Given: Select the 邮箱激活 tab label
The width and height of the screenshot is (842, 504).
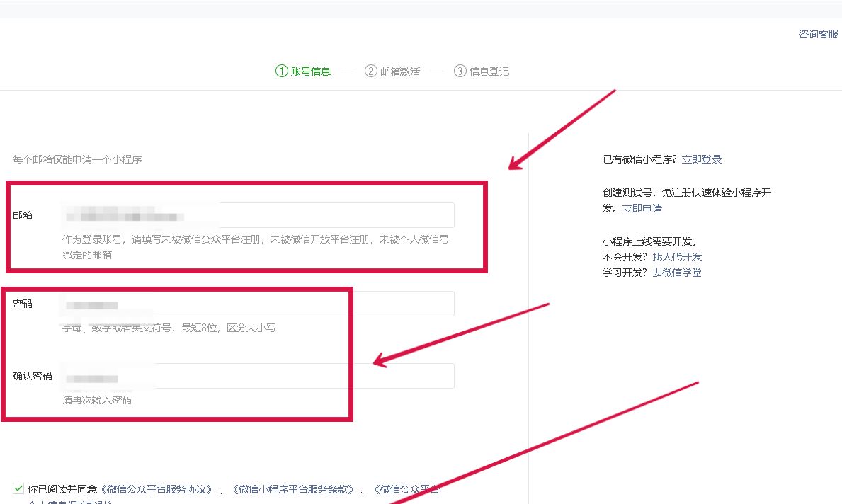Looking at the screenshot, I should coord(399,71).
